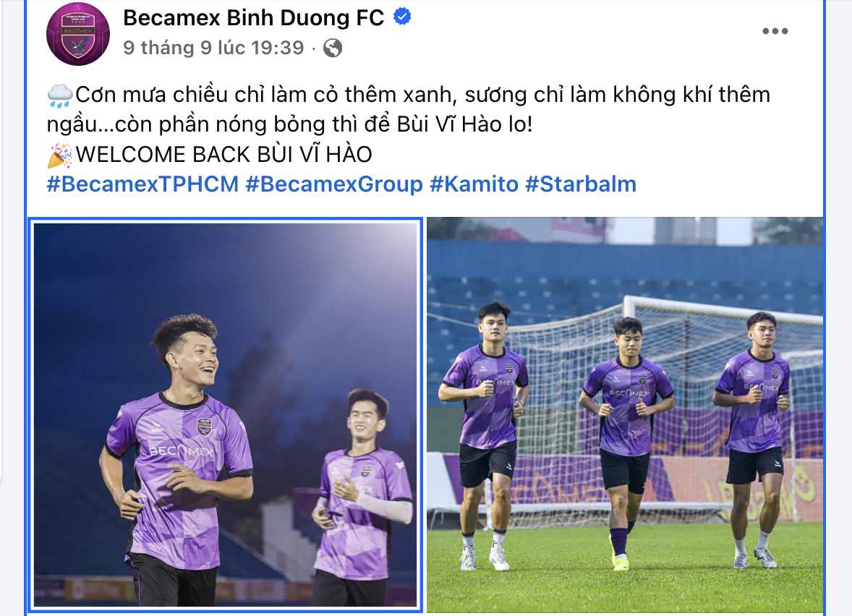852x616 pixels.
Task: Click the WELCOME BACK BÙI VĨ HÀO text line
Action: (x=224, y=155)
